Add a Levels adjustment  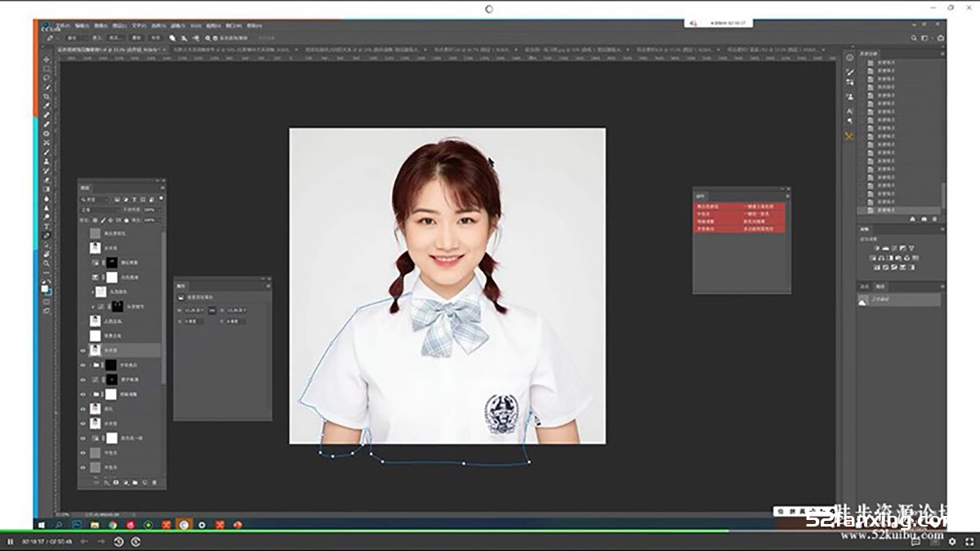point(886,248)
